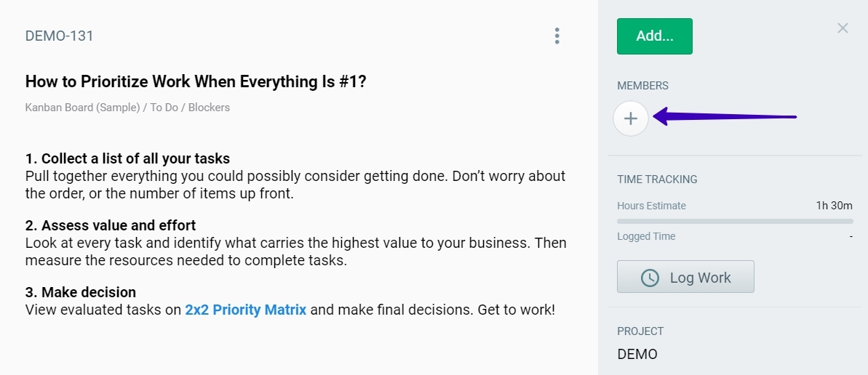868x375 pixels.
Task: Click the 'Make decision' step heading
Action: tap(81, 292)
